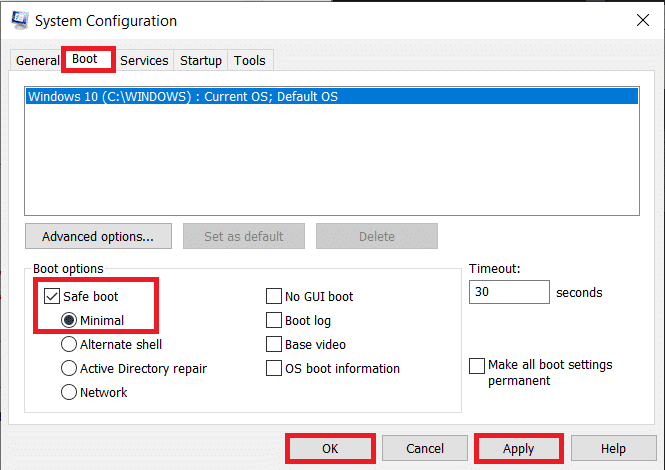Screen dimensions: 665x470
Task: Pick the Network safe boot option
Action: 70,393
